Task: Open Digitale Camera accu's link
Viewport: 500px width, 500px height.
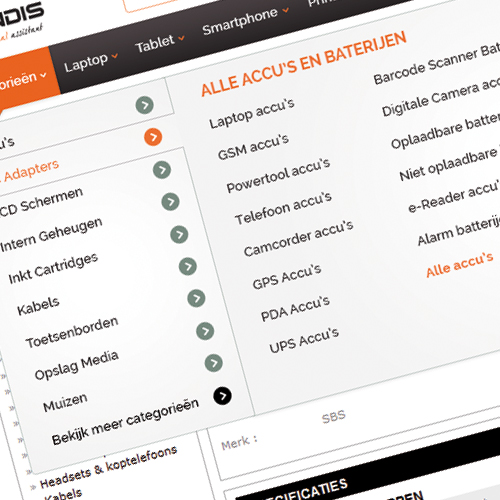Action: pyautogui.click(x=440, y=98)
